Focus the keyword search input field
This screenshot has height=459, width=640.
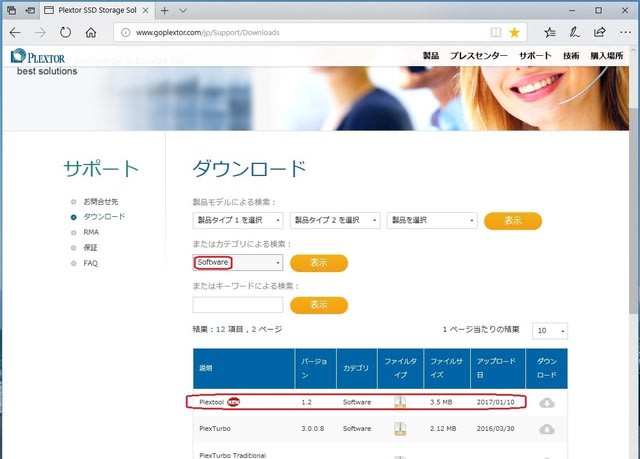(238, 305)
